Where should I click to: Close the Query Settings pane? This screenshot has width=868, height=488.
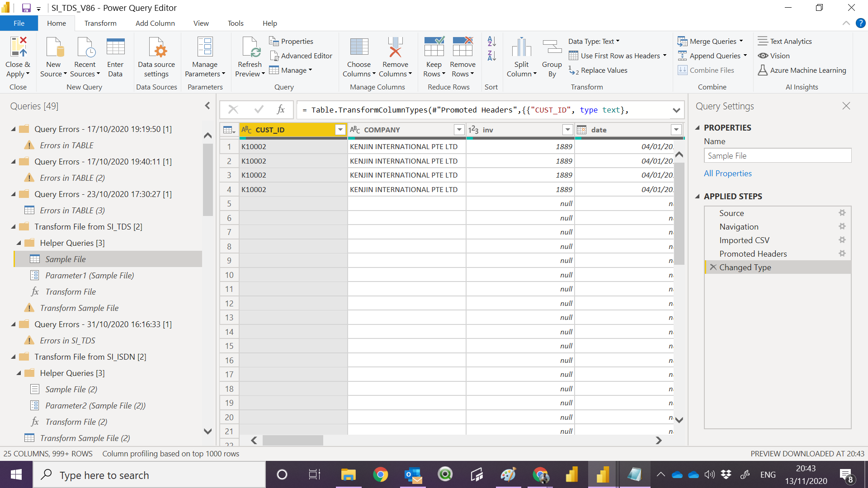(x=846, y=106)
